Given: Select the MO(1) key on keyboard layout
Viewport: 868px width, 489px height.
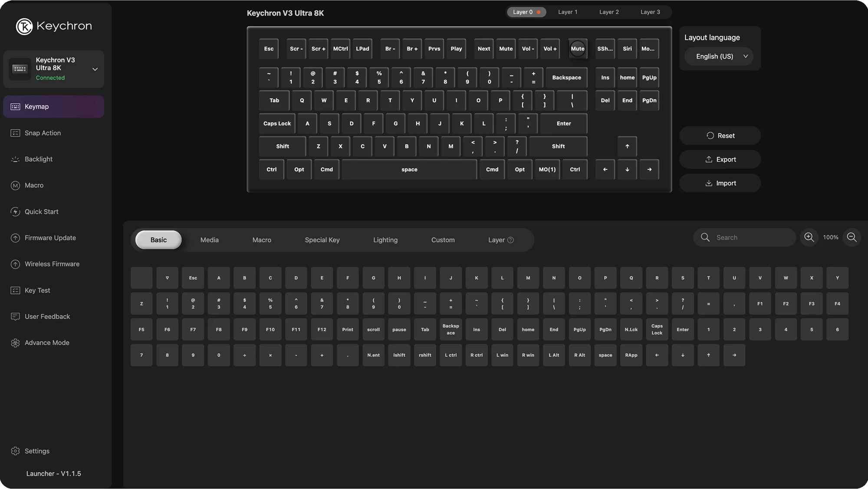Looking at the screenshot, I should (x=547, y=169).
